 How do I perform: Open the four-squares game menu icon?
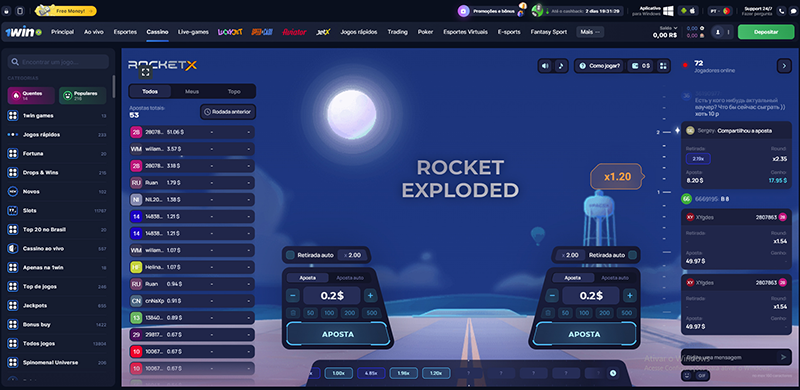663,66
